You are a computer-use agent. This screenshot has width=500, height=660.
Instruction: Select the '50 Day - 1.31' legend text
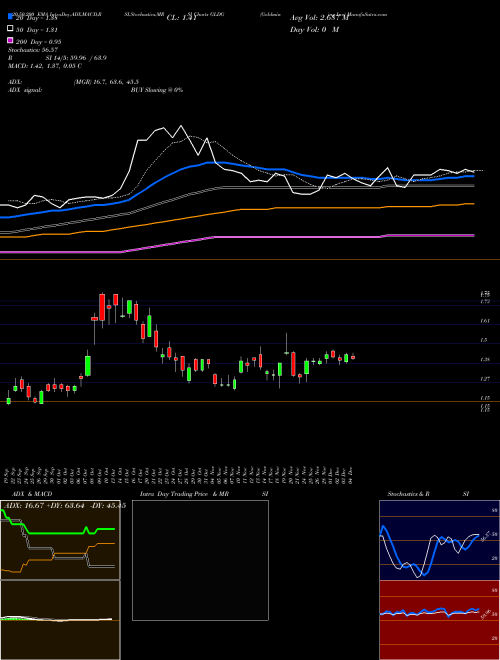(37, 30)
